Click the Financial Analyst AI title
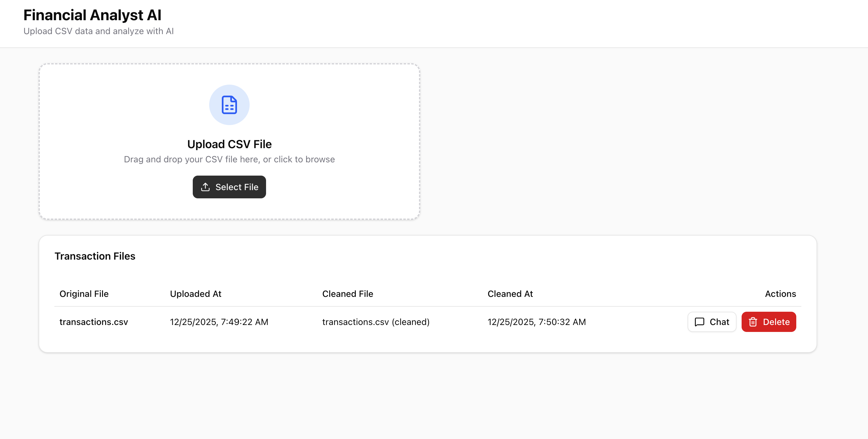 point(92,15)
